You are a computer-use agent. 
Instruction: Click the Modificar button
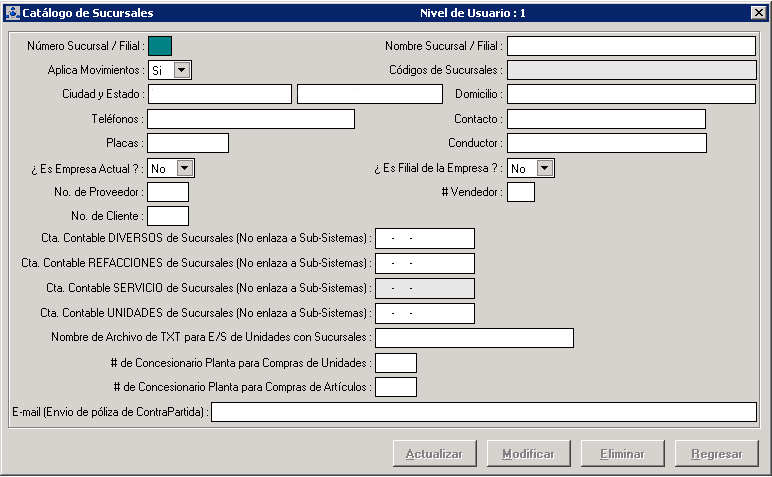(528, 454)
